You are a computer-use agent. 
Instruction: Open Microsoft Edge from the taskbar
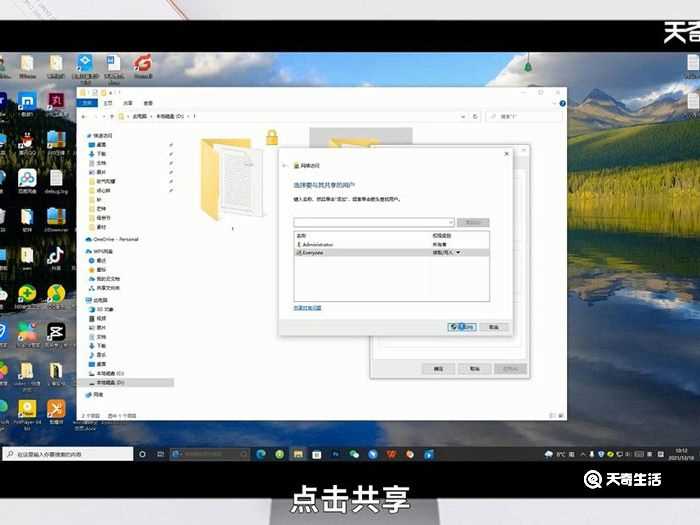pyautogui.click(x=260, y=454)
